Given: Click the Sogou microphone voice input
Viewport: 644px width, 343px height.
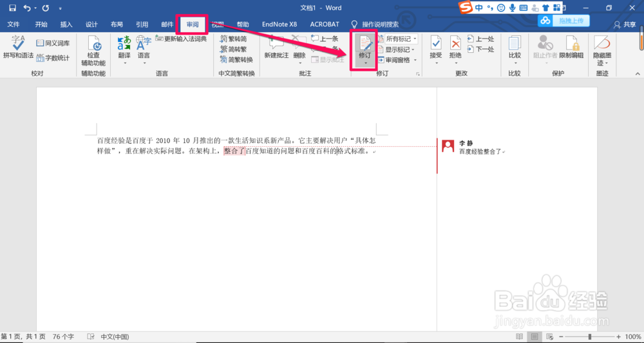Looking at the screenshot, I should [512, 8].
